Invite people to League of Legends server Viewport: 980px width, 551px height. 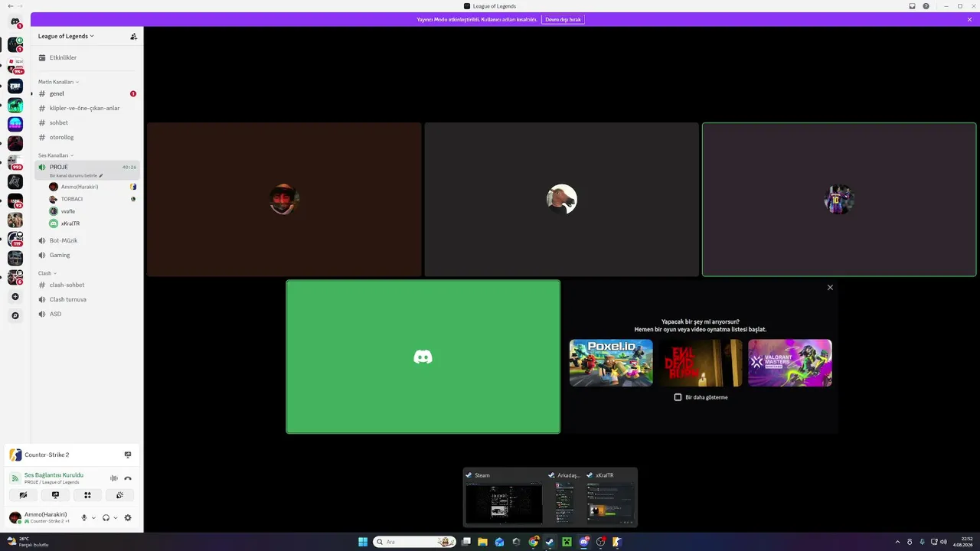coord(133,36)
